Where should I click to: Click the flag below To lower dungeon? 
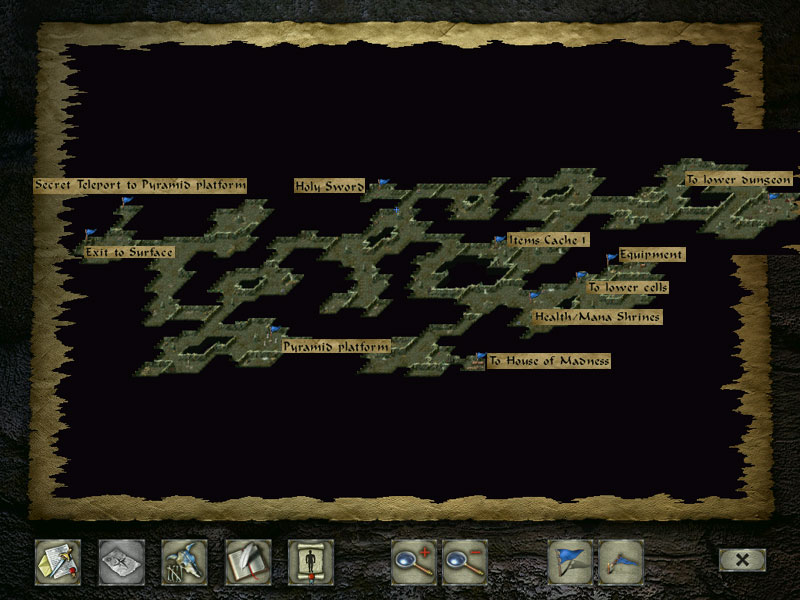pos(773,196)
